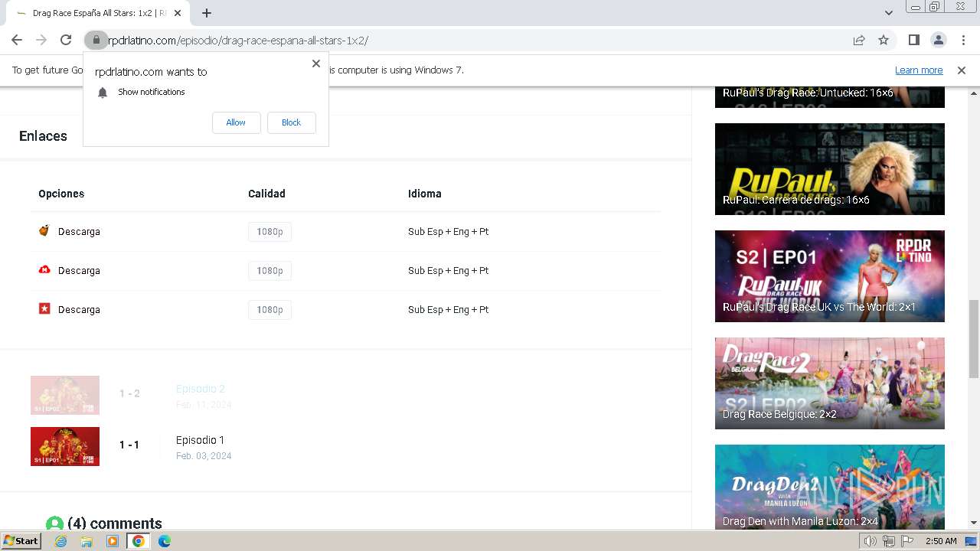Click the address bar URL

pyautogui.click(x=238, y=40)
